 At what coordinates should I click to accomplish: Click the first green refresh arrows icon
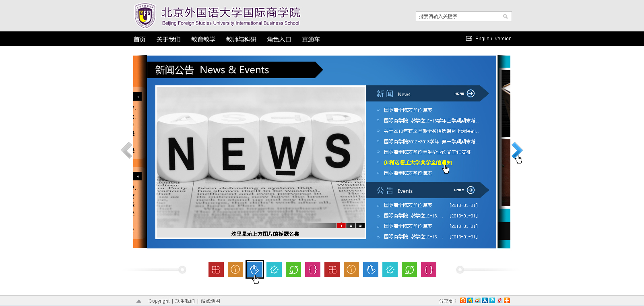coord(293,269)
